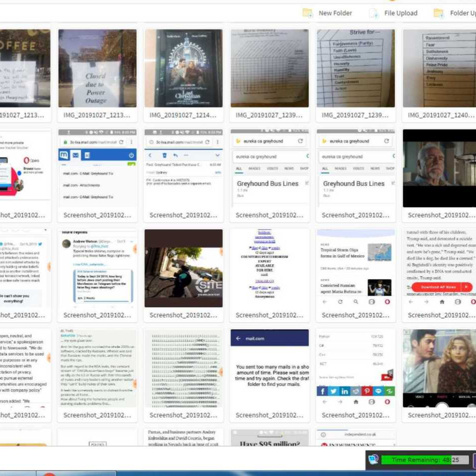Open the independent.co.uk screenshot thumbnail
The width and height of the screenshot is (476, 476).
[356, 438]
